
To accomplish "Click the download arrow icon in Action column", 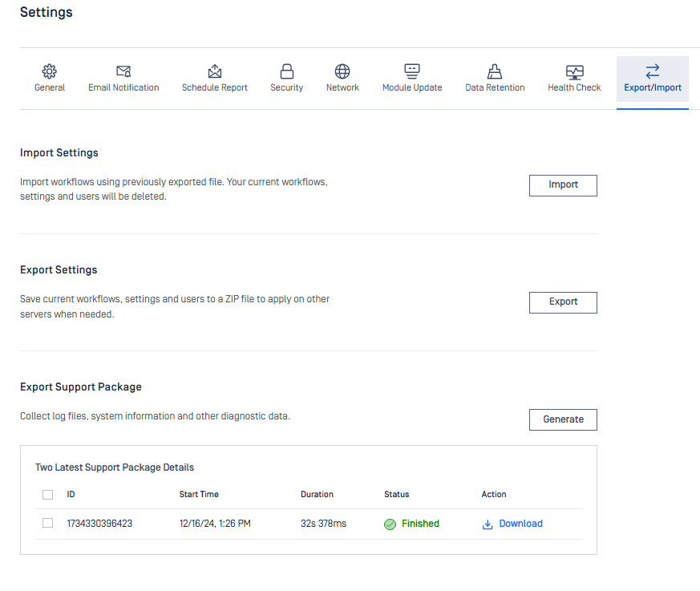I will [x=487, y=524].
